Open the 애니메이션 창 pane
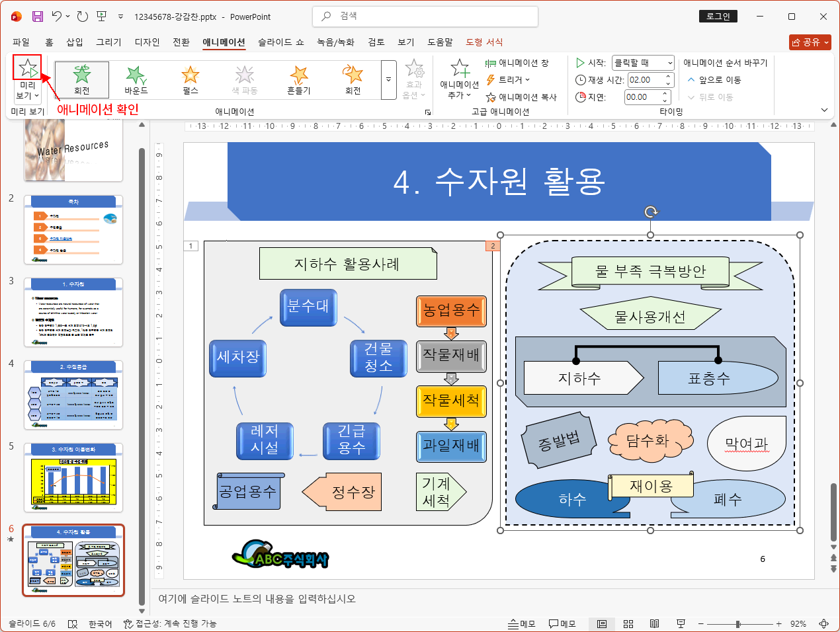The image size is (840, 632). pos(518,63)
